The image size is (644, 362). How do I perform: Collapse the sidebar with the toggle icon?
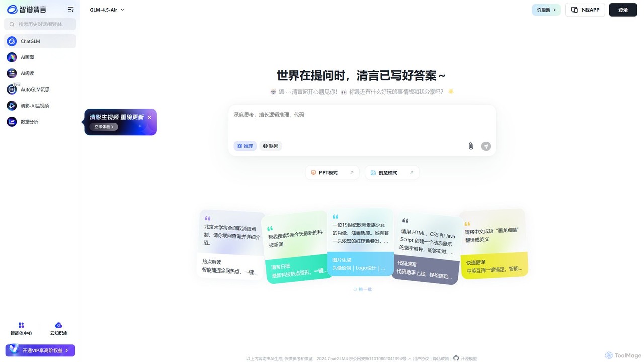[x=70, y=10]
